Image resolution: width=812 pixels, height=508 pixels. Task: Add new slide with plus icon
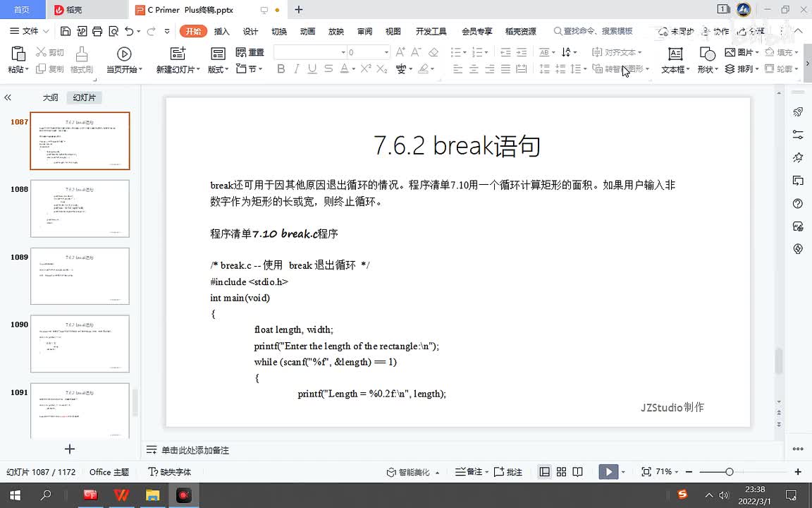click(x=69, y=449)
